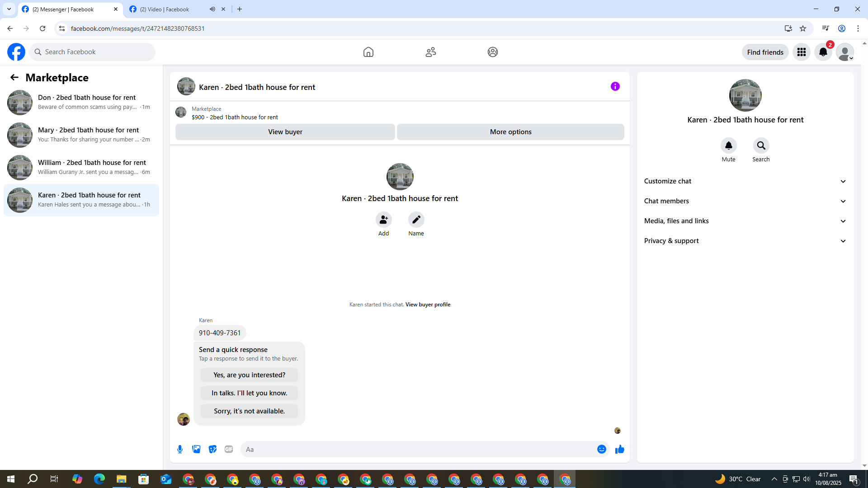
Task: Reload the page
Action: pos(42,28)
